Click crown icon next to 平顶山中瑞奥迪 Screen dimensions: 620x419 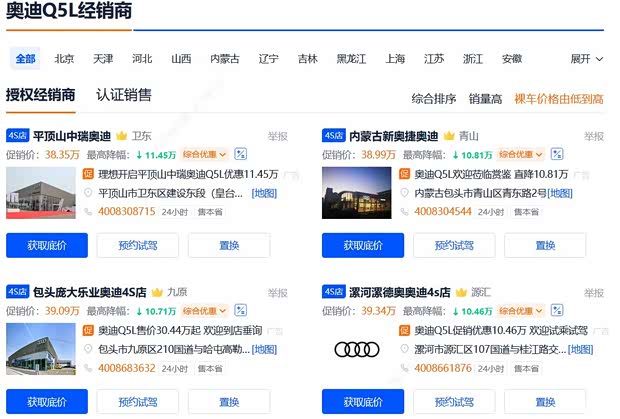tap(121, 136)
